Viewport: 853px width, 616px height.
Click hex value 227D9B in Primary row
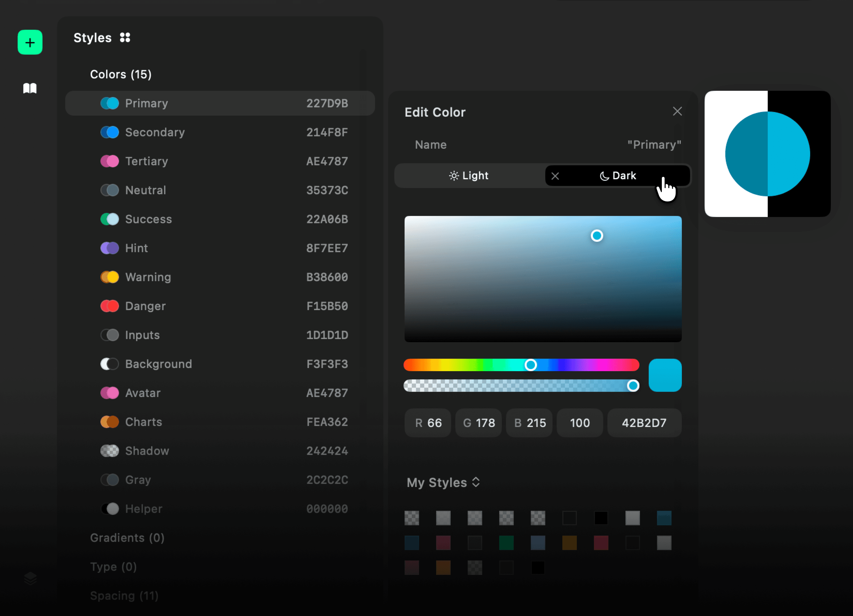[327, 103]
